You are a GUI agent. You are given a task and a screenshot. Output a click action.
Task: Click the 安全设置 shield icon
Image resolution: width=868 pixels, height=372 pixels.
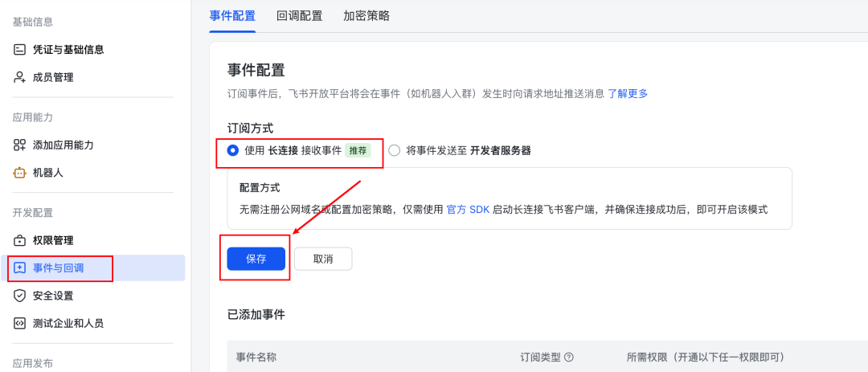(20, 296)
